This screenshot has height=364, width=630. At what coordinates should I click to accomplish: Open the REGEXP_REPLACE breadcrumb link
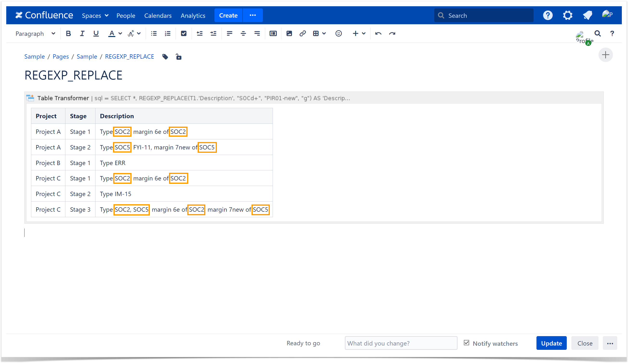(130, 56)
